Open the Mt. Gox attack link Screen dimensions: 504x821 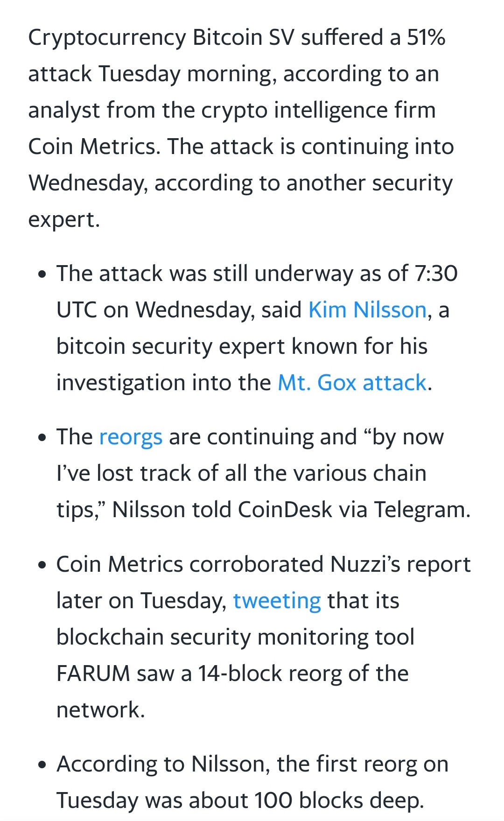352,383
